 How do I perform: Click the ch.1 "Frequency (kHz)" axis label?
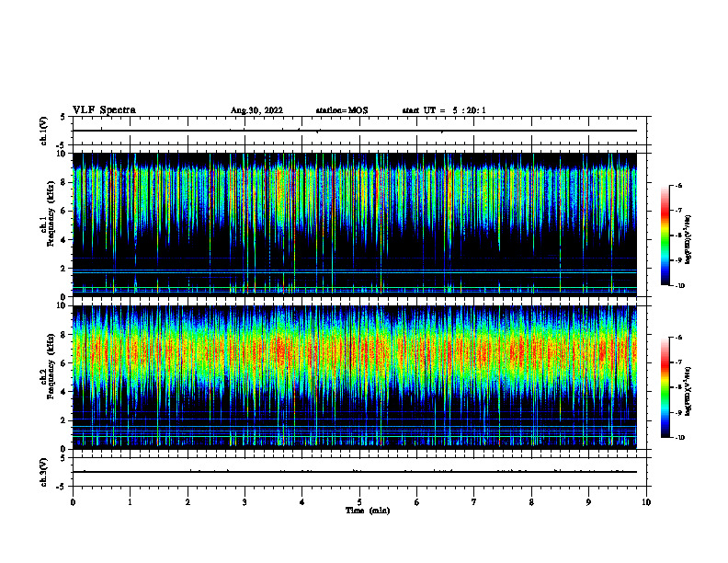tap(51, 213)
